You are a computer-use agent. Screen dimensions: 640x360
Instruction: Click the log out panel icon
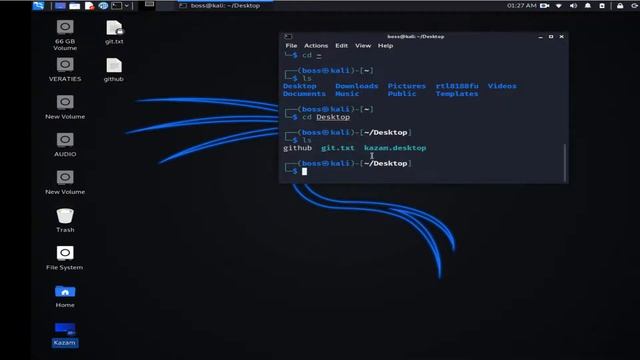(x=635, y=6)
